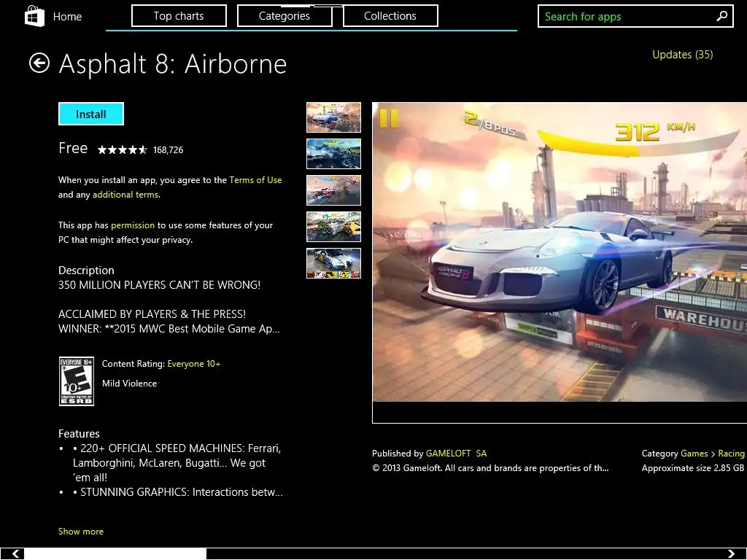Open the Racing subcategory link
Image resolution: width=747 pixels, height=560 pixels.
point(731,454)
